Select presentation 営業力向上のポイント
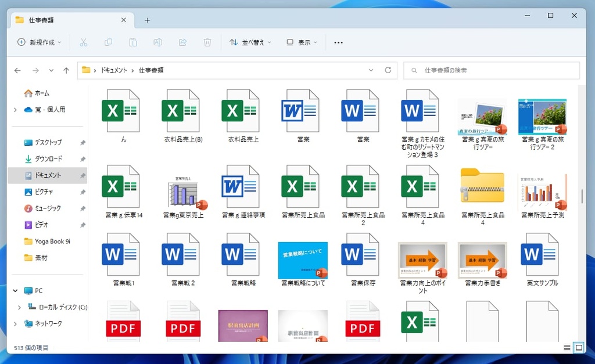 423,268
